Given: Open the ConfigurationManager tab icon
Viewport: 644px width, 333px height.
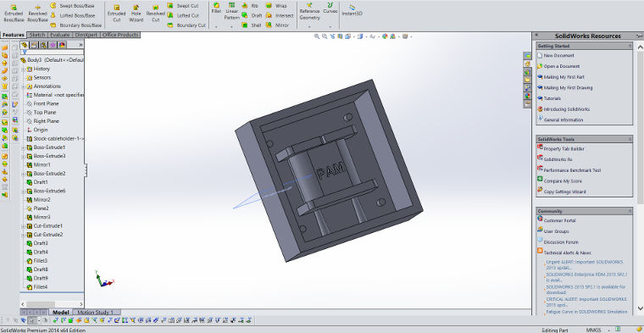Looking at the screenshot, I should click(x=43, y=45).
